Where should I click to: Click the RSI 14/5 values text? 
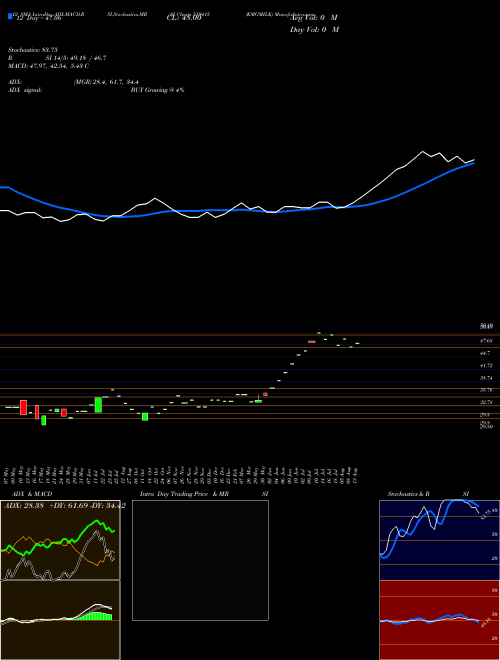point(76,58)
